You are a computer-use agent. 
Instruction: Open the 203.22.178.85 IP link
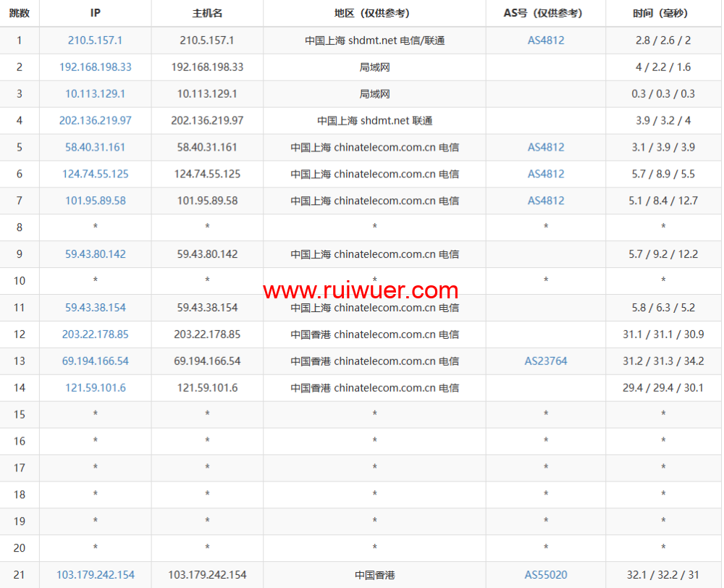point(95,335)
